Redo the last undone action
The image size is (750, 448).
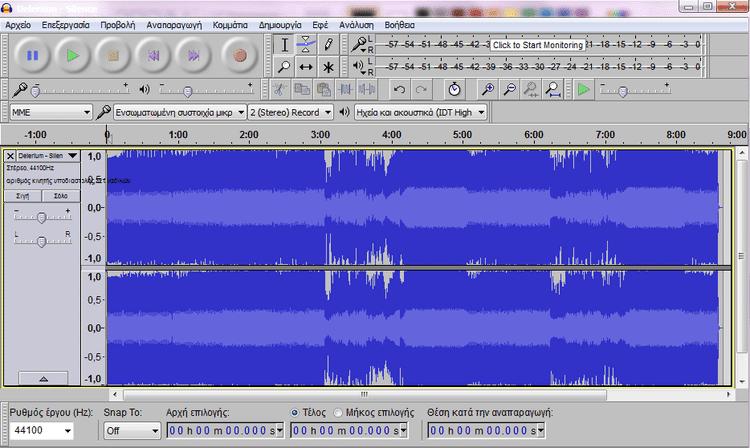click(x=421, y=89)
